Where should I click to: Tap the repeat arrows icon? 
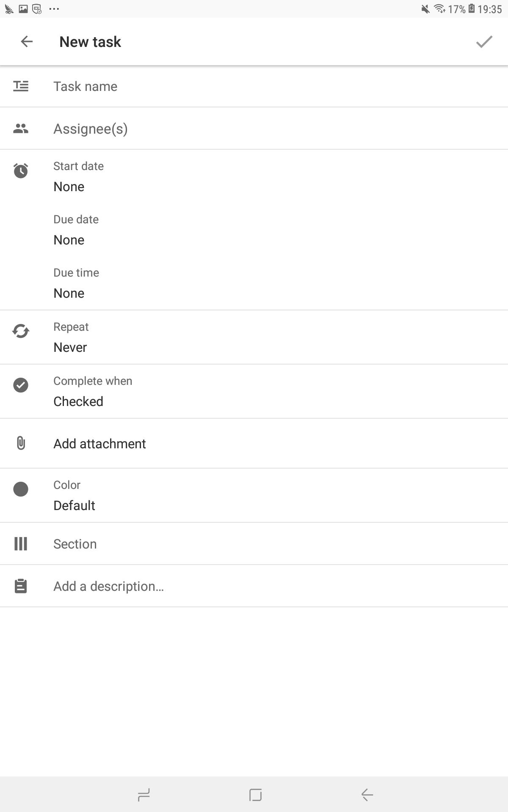click(x=21, y=331)
